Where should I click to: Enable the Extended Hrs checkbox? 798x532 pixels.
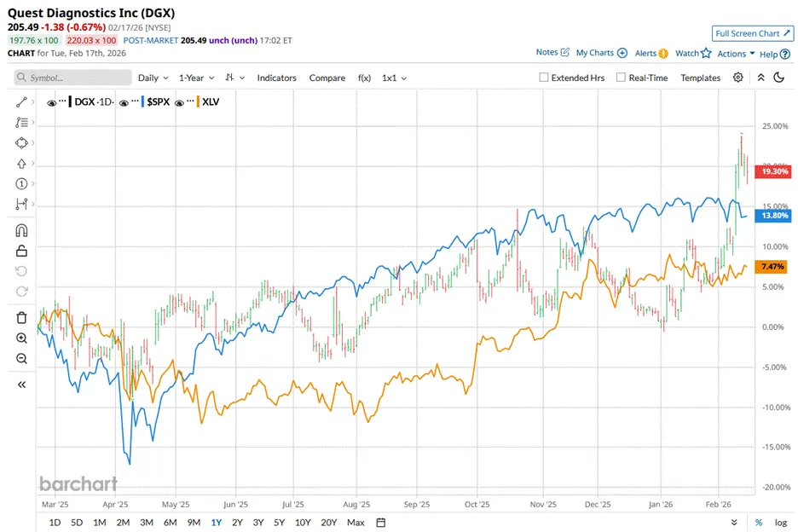click(x=544, y=78)
